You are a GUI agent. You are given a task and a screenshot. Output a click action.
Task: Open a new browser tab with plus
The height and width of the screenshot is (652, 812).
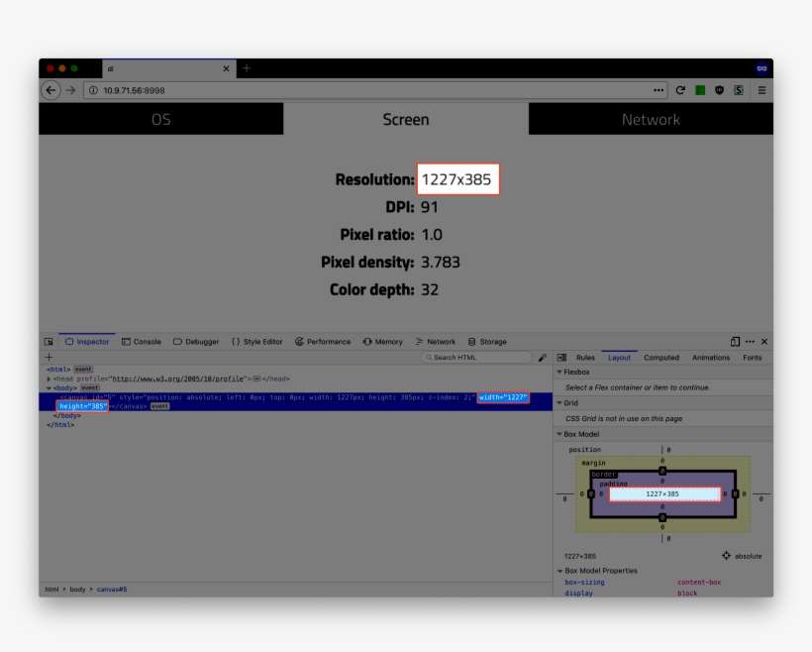coord(247,68)
